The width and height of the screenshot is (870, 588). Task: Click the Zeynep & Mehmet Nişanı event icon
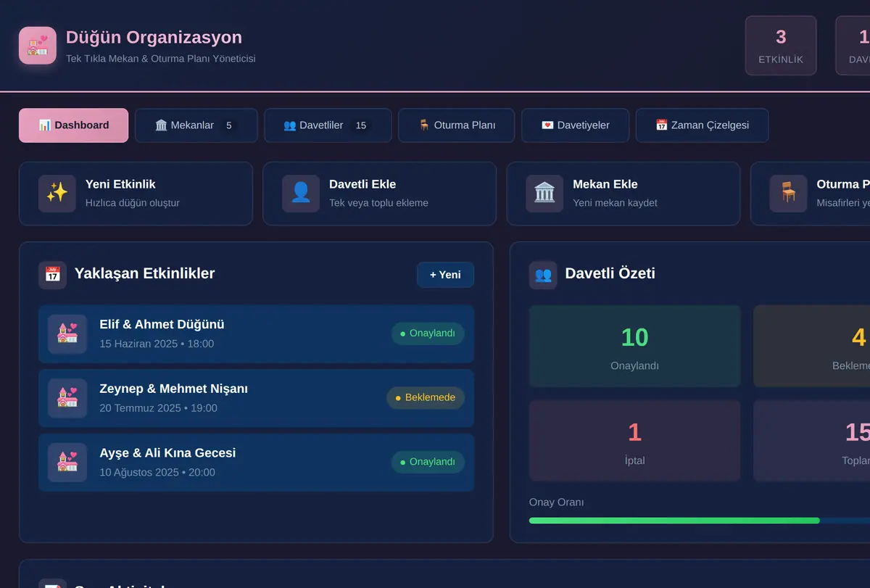[67, 398]
